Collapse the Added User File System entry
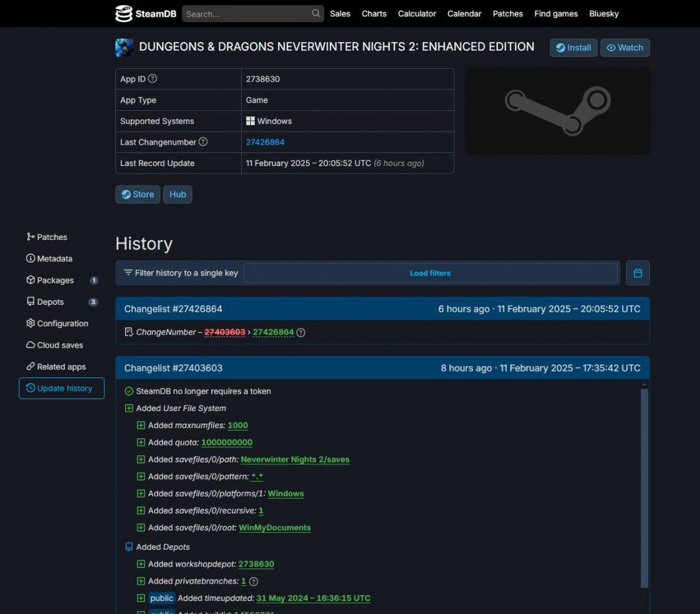Screen dimensions: 700x614 point(129,408)
